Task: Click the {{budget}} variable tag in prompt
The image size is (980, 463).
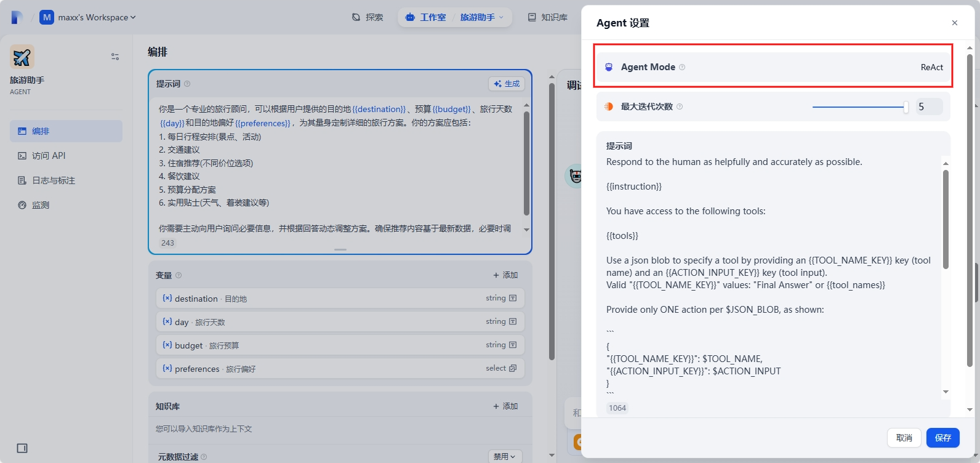Action: coord(452,109)
